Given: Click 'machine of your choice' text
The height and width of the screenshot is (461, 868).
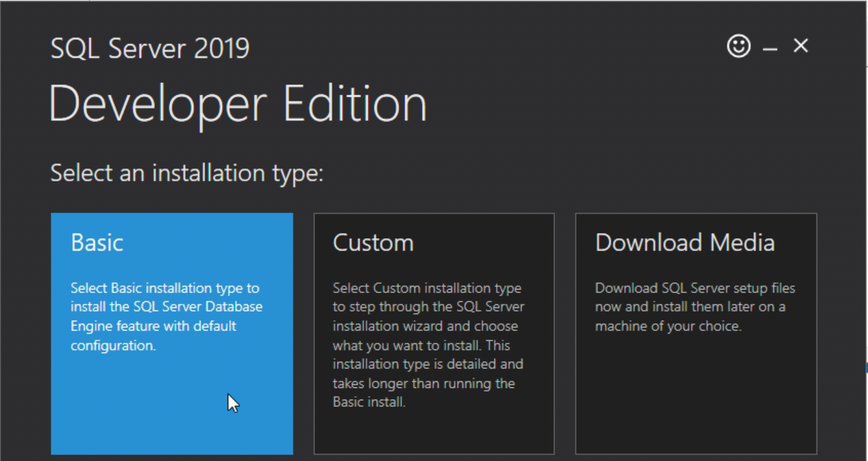Looking at the screenshot, I should [x=667, y=326].
